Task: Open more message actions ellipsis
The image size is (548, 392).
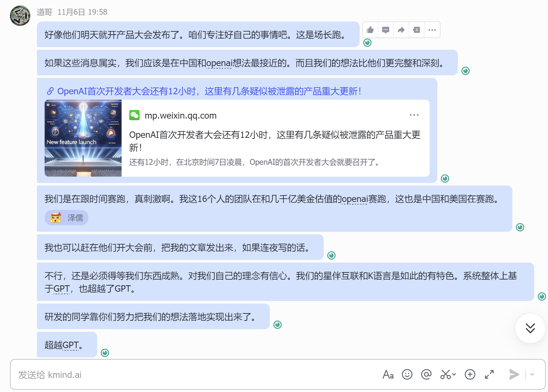Action: (432, 30)
